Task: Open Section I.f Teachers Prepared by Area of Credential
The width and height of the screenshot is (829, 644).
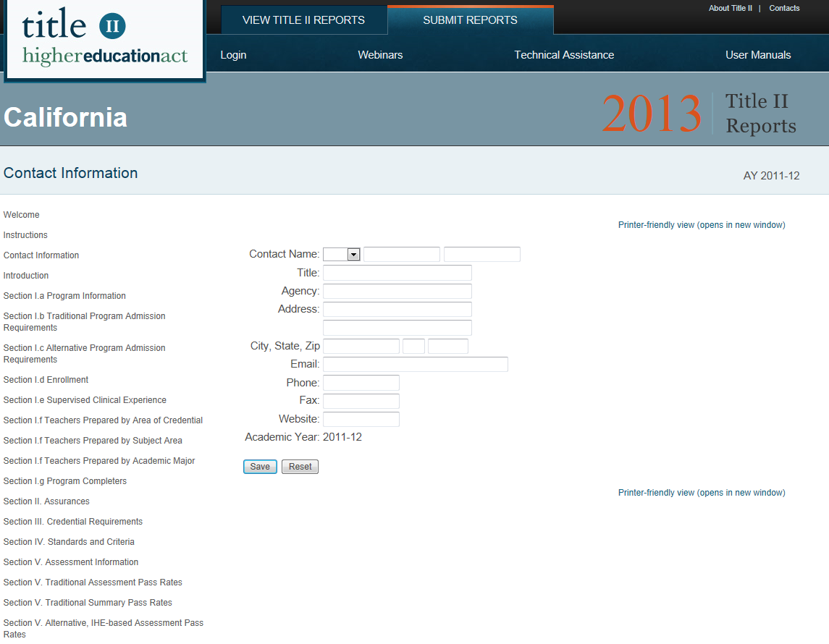Action: [x=103, y=420]
